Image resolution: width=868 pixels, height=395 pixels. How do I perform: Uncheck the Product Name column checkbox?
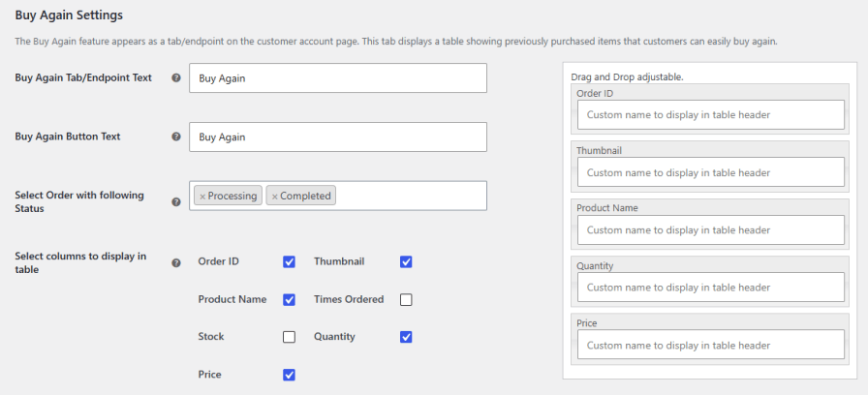(x=289, y=300)
